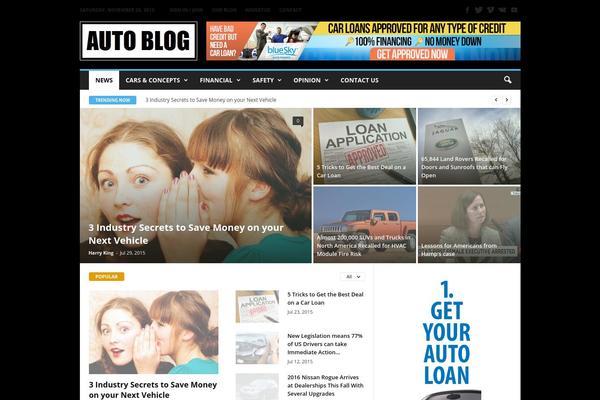Open 'Lessons for Americans' tile
The height and width of the screenshot is (400, 600).
click(x=469, y=225)
